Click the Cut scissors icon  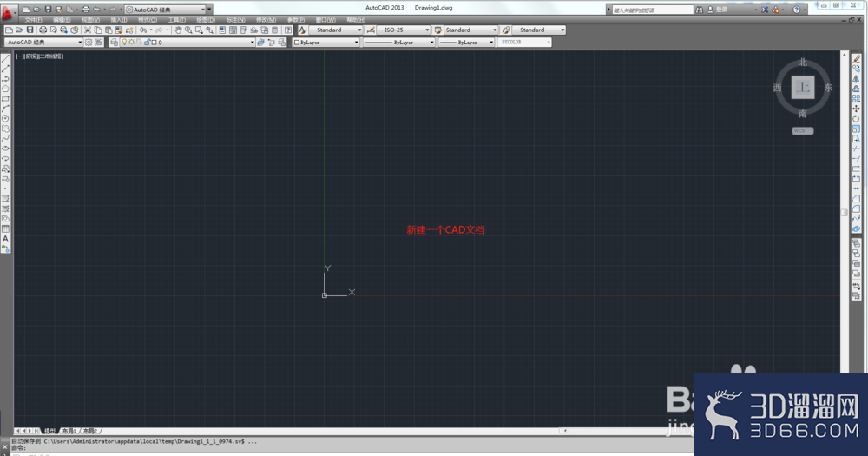[88, 30]
